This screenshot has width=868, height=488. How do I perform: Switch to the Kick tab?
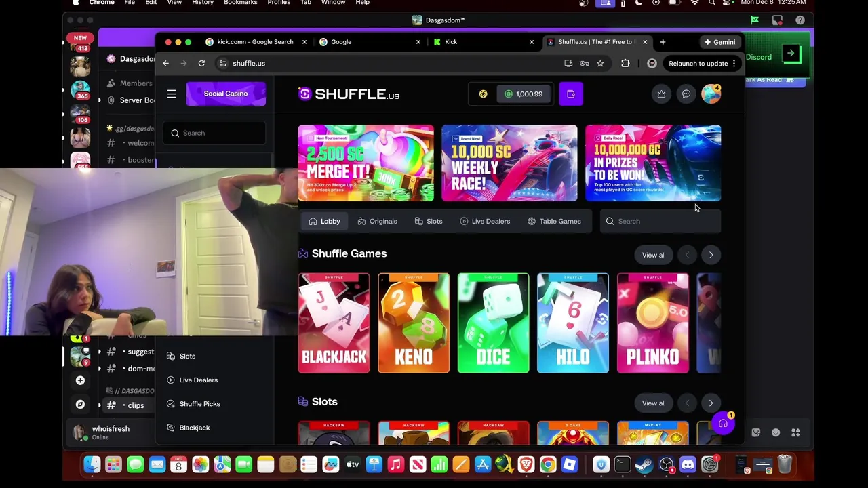(484, 42)
